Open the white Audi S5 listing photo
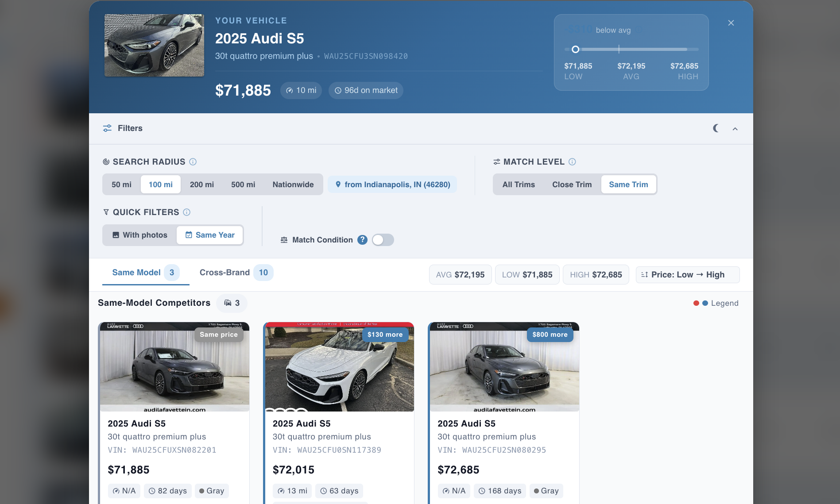The image size is (840, 504). (x=339, y=367)
